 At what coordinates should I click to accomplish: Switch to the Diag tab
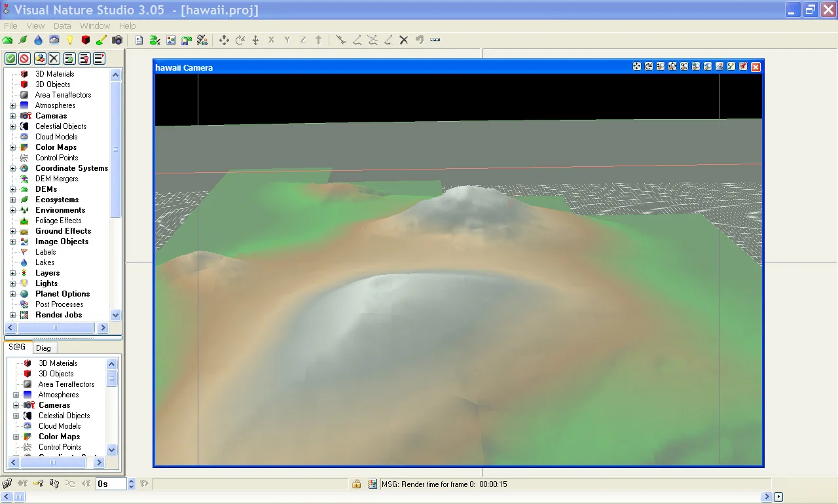[43, 348]
